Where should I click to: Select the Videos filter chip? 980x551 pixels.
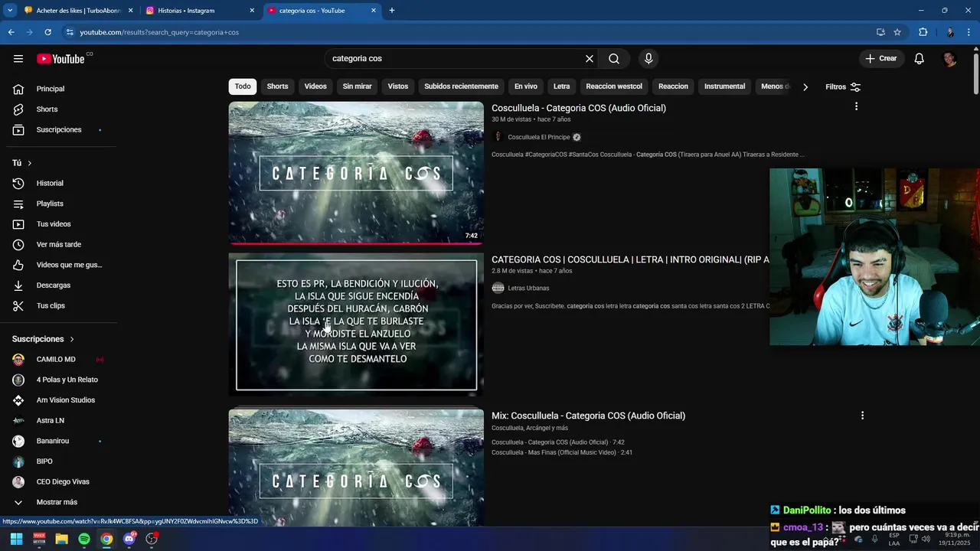click(x=315, y=86)
